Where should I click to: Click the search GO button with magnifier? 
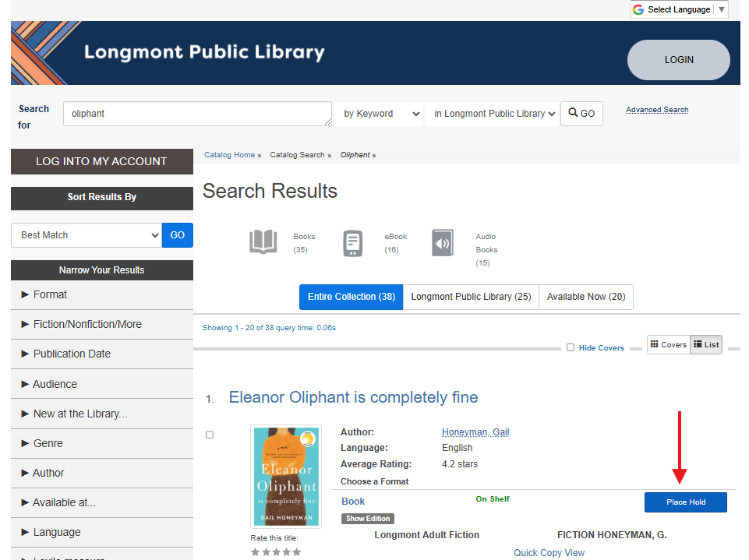pyautogui.click(x=581, y=114)
